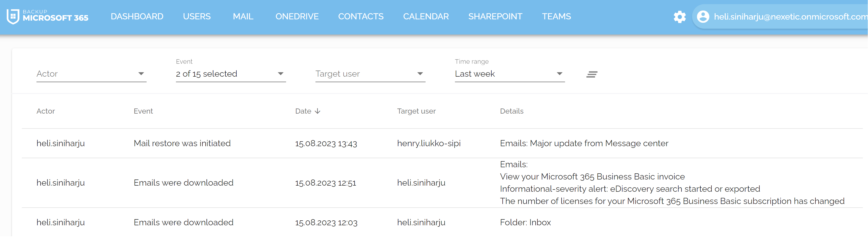The height and width of the screenshot is (238, 868).
Task: Go to the SharePoint tab
Action: coord(495,16)
